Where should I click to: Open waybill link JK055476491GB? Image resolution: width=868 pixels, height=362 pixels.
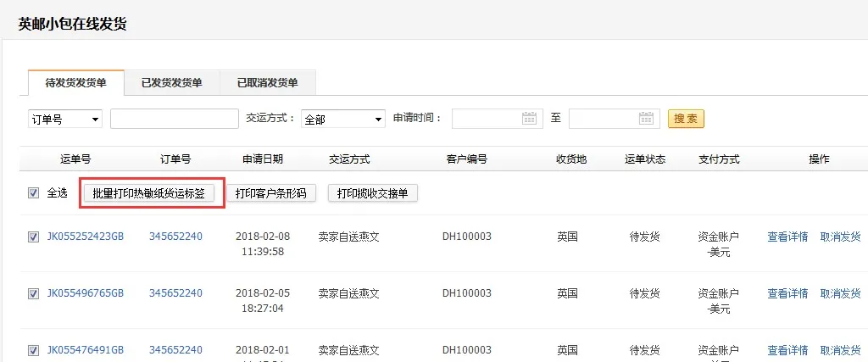tap(86, 350)
